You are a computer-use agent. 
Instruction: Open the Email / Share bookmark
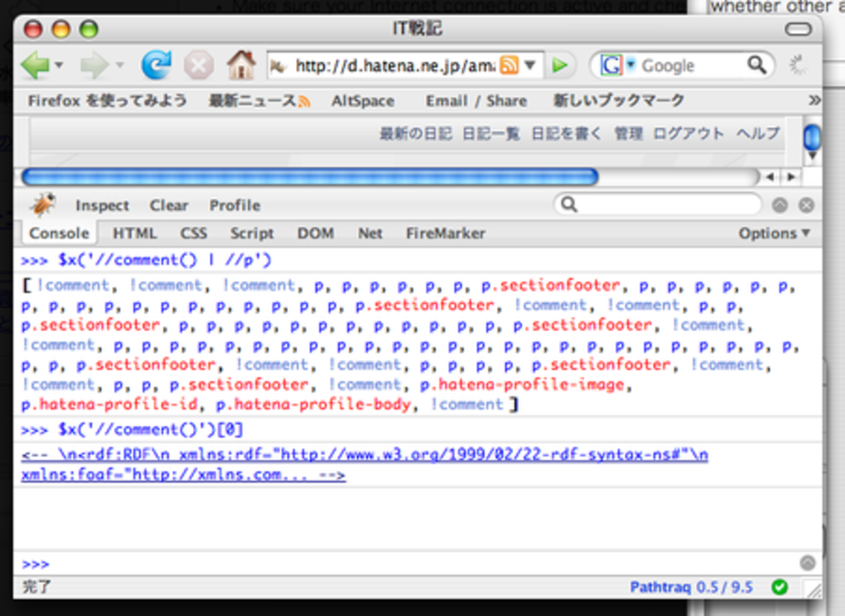476,101
